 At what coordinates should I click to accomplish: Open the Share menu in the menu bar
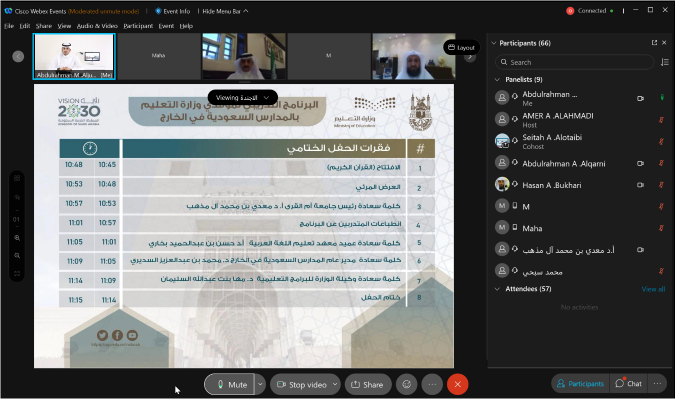[44, 26]
